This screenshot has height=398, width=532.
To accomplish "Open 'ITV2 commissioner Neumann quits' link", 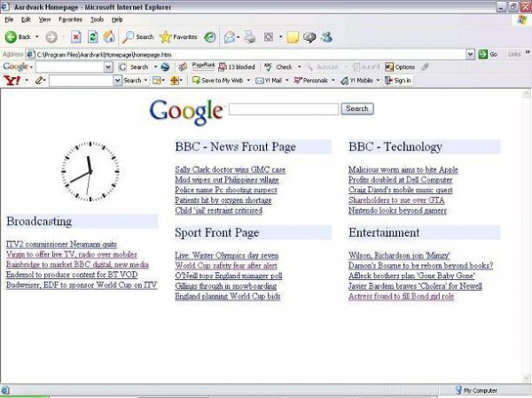I will [61, 245].
